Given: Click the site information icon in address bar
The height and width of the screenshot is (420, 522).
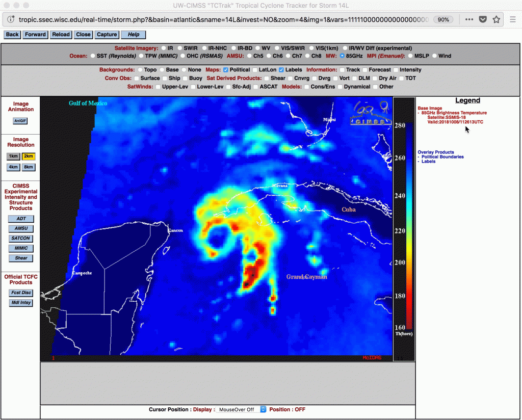Looking at the screenshot, I should [10, 19].
